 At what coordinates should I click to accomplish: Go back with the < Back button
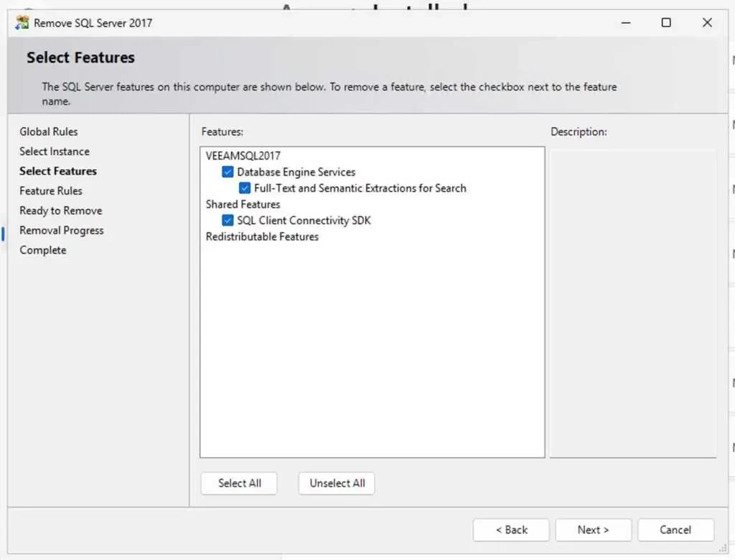511,530
